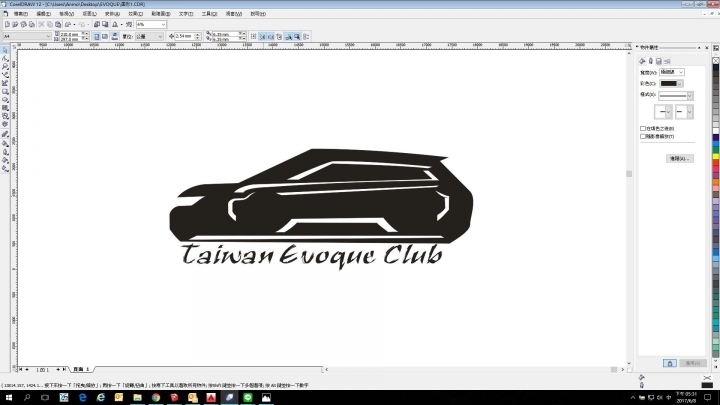Switch page to portrait orientation
The image size is (720, 405).
pos(96,36)
